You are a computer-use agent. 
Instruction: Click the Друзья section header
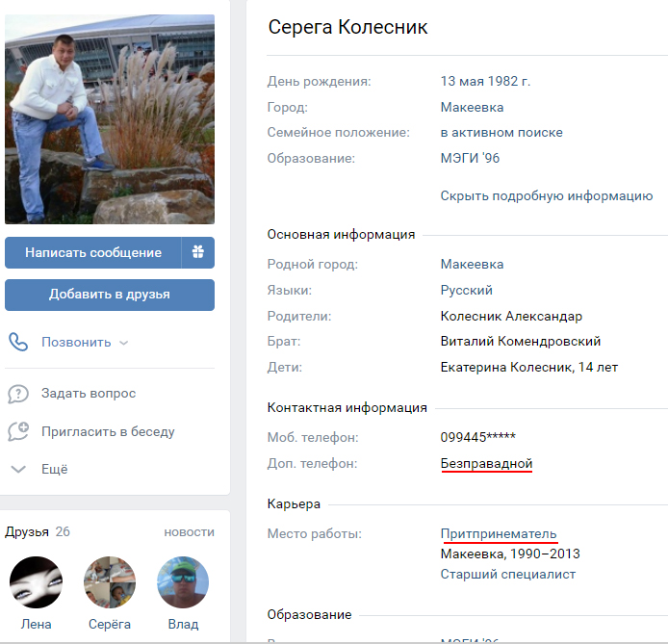(27, 531)
